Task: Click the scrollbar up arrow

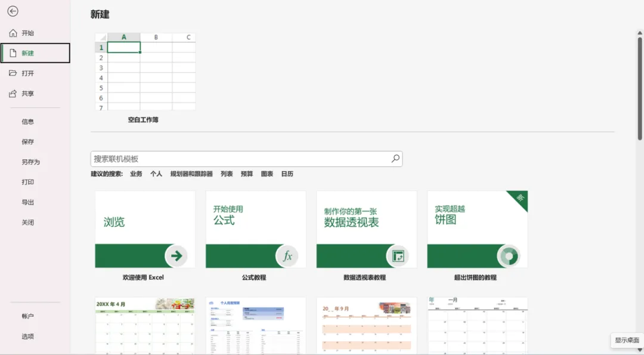Action: coord(640,33)
